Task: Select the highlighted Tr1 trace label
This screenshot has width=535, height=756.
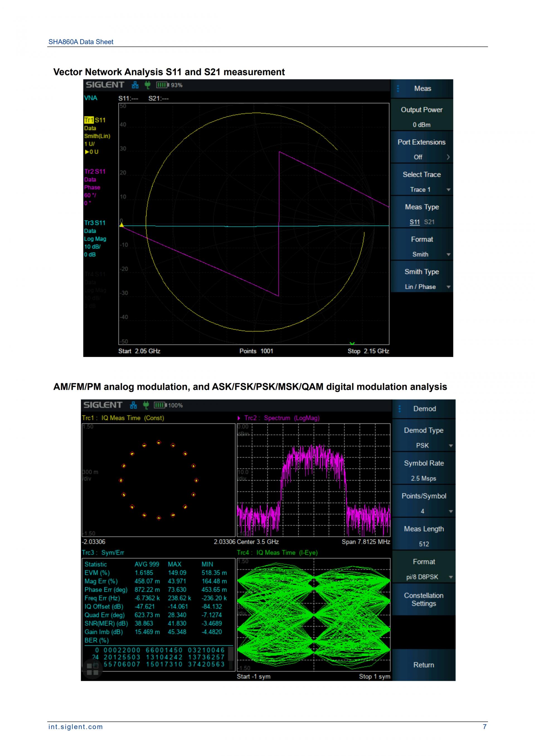Action: (89, 120)
